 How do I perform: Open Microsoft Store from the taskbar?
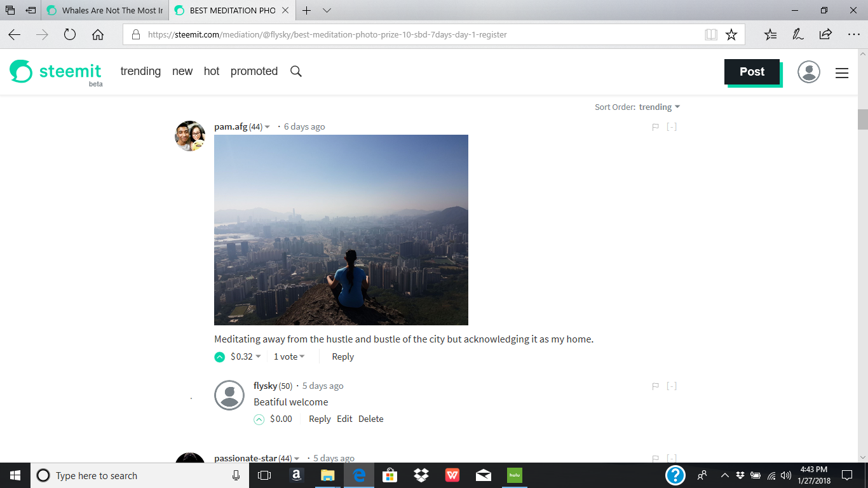(x=390, y=475)
